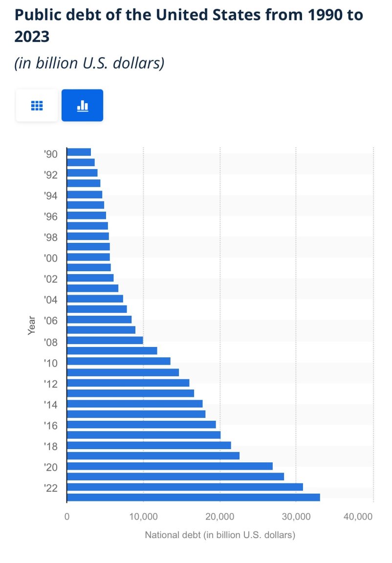Click the 'in billion U.S. dollars' subtitle

[x=89, y=64]
